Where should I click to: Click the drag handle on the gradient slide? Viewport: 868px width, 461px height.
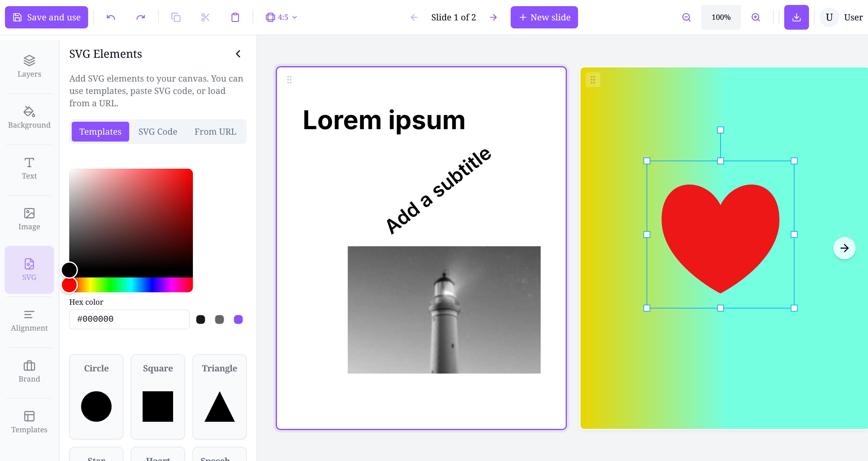point(593,80)
